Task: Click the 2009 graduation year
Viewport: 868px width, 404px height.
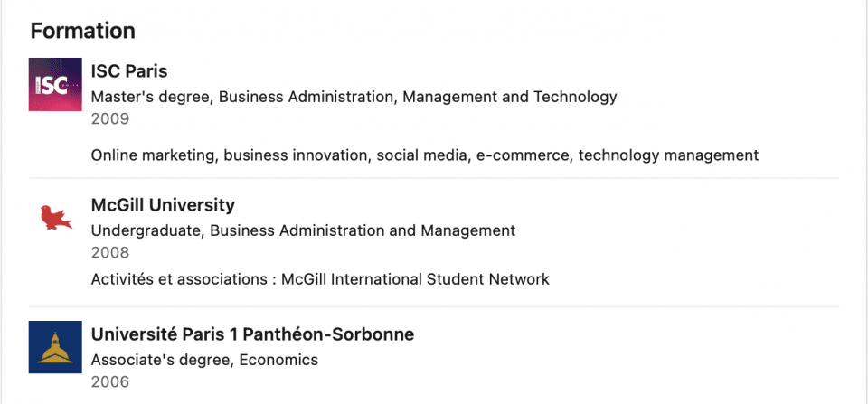Action: (110, 119)
